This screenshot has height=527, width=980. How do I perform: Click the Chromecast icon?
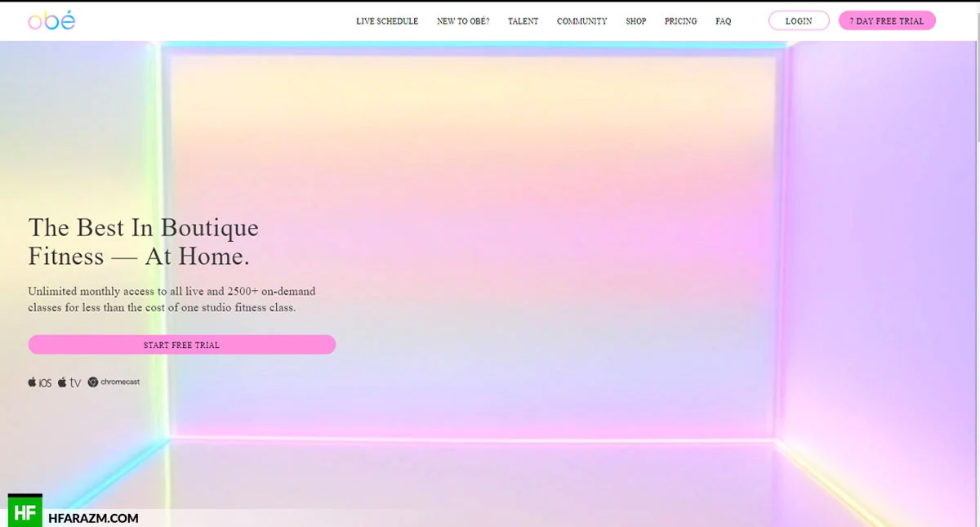[x=114, y=382]
